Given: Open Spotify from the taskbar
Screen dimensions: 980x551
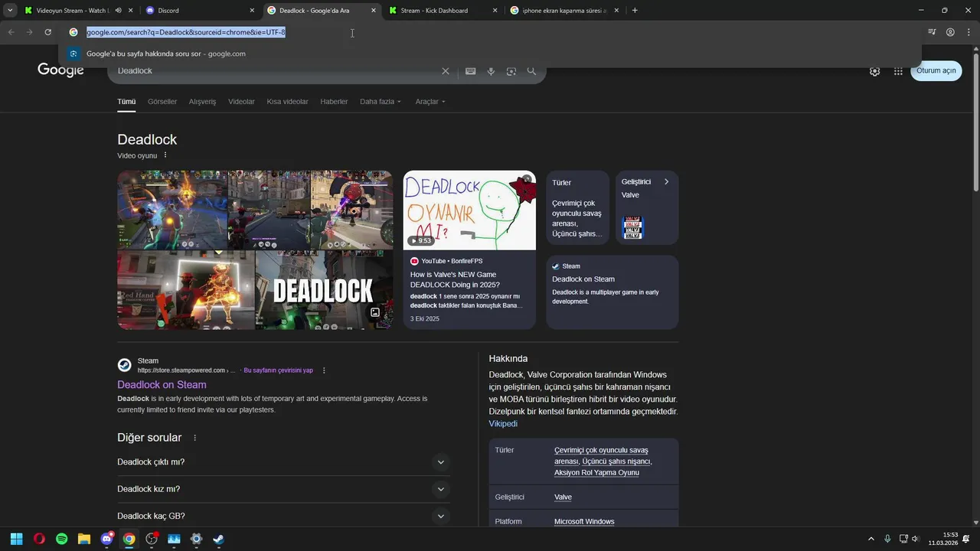Looking at the screenshot, I should tap(61, 539).
